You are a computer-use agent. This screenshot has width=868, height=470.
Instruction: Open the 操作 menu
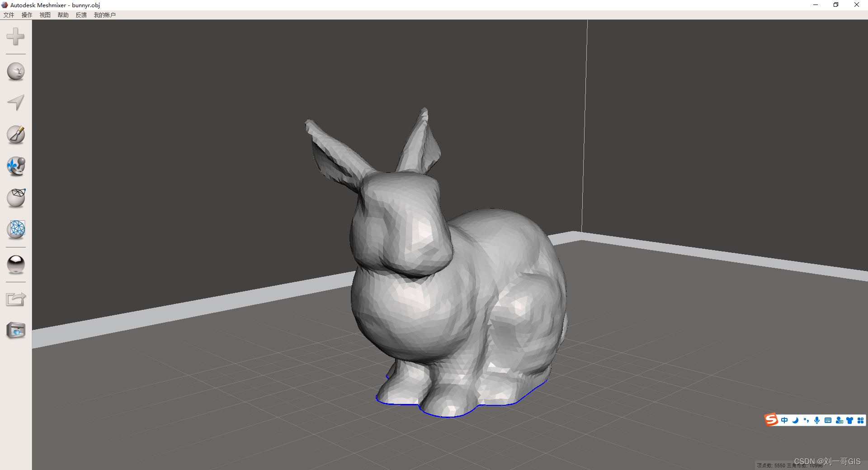27,15
